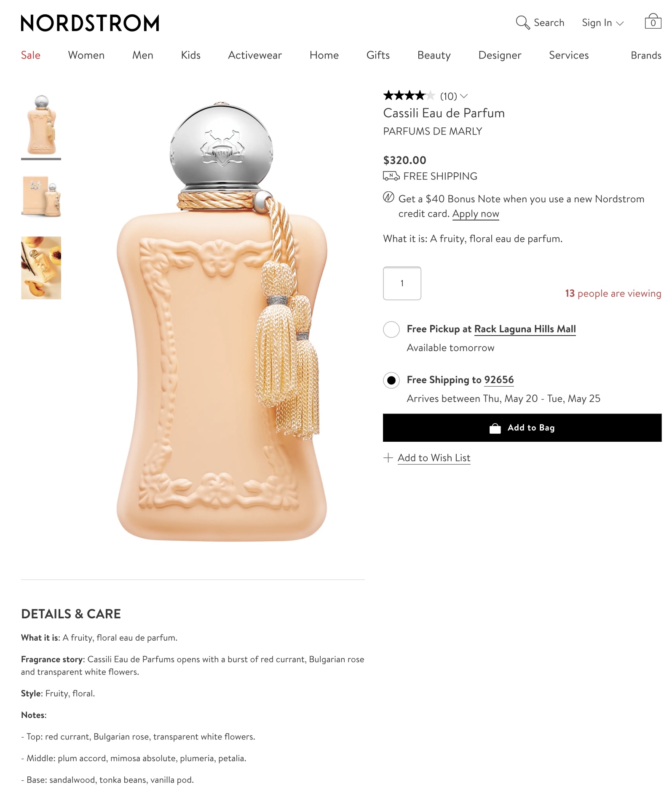View the peaches lifestyle thumbnail
Screen dimensions: 672x787
pyautogui.click(x=41, y=268)
